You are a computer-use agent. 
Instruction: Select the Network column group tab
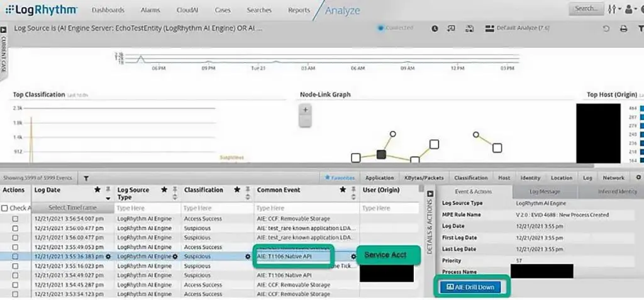pyautogui.click(x=614, y=178)
